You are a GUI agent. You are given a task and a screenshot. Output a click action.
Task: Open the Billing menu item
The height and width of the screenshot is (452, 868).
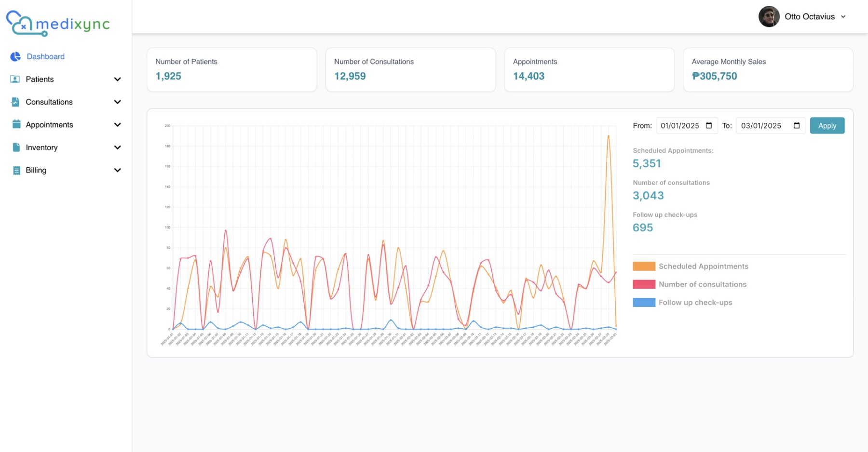pyautogui.click(x=36, y=170)
